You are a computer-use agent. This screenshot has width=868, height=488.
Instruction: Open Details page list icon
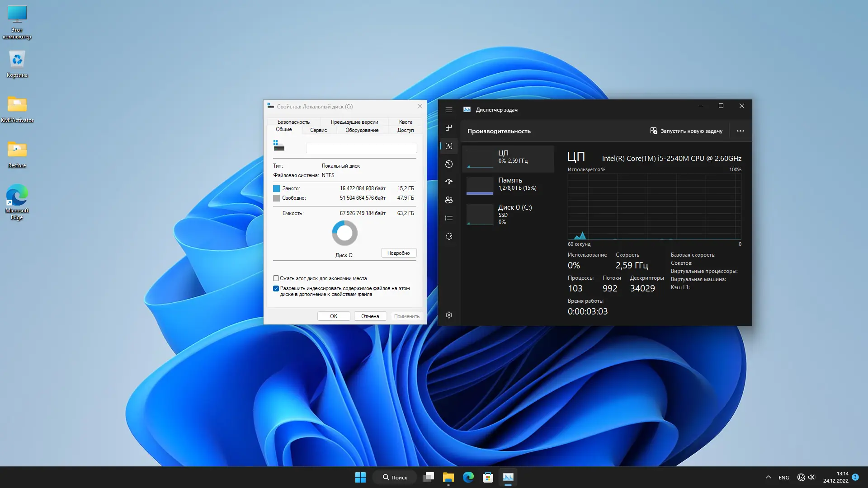tap(448, 218)
